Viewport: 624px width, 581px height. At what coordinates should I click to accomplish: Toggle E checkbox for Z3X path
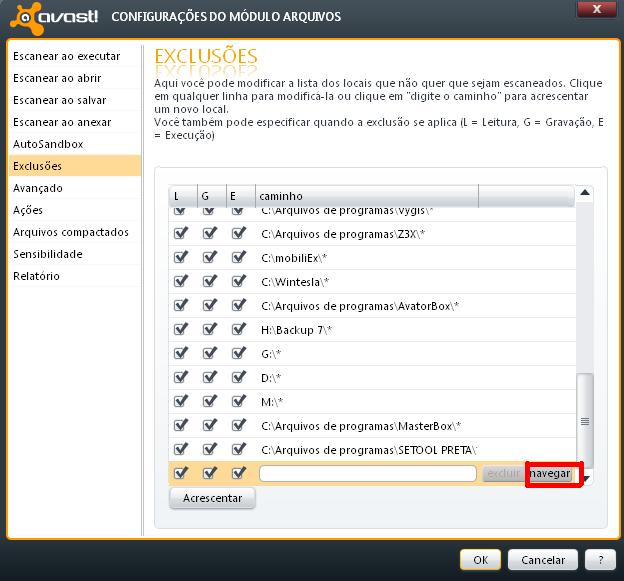tap(239, 233)
